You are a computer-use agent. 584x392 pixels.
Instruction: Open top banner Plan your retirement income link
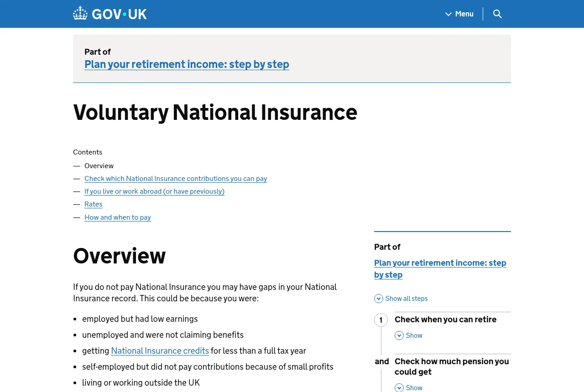(187, 64)
